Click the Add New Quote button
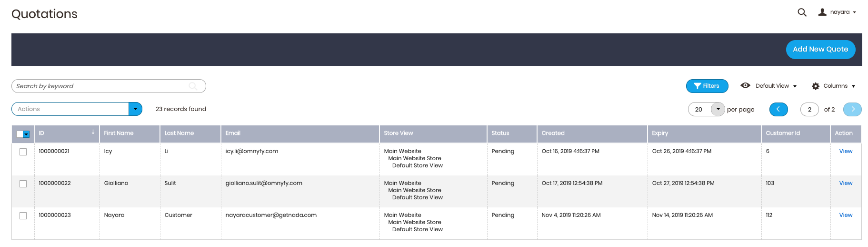 tap(820, 50)
